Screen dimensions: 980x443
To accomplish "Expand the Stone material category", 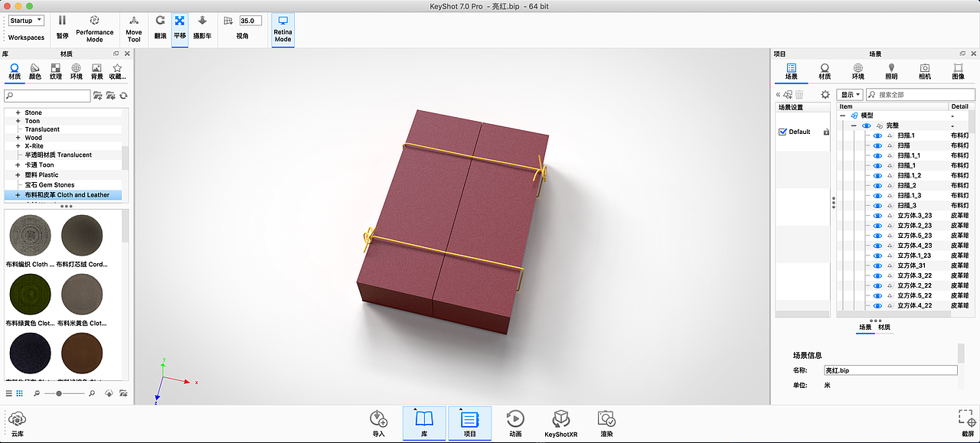I will pyautogui.click(x=18, y=112).
